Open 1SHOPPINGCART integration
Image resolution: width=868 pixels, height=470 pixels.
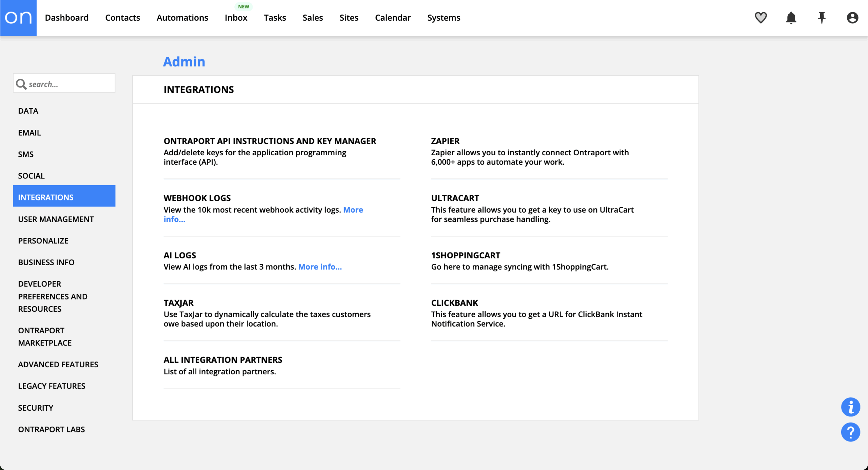pos(466,255)
